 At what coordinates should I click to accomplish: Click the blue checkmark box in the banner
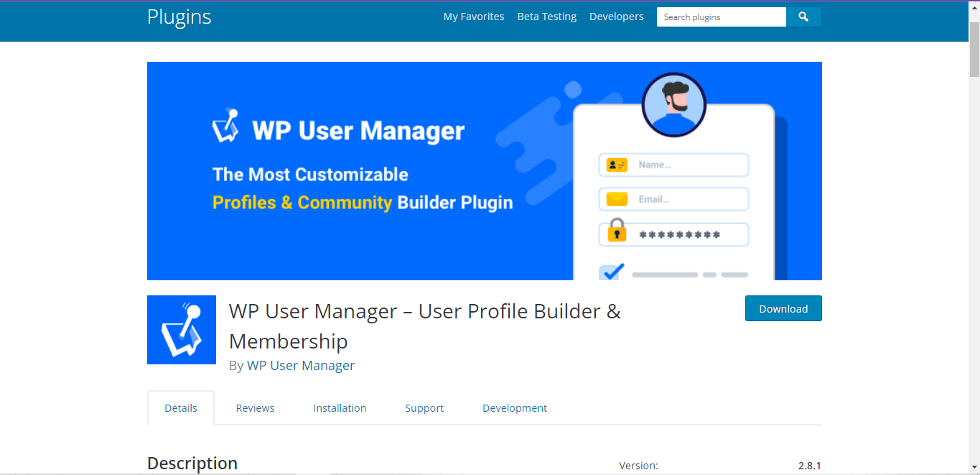[x=612, y=272]
